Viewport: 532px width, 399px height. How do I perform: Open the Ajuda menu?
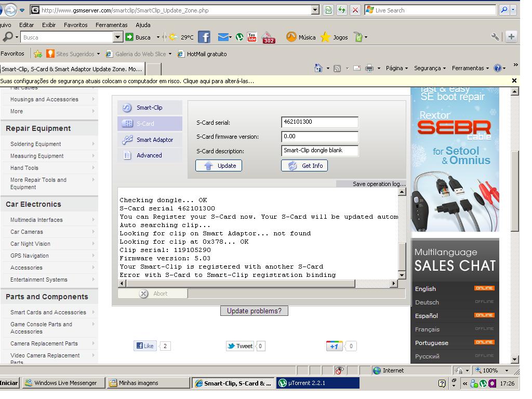click(143, 25)
